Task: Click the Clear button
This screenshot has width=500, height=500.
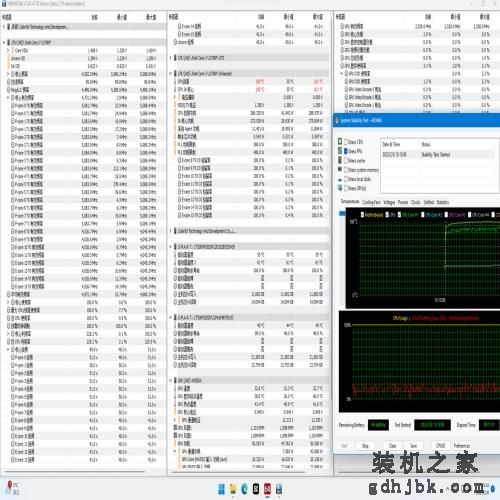Action: (392, 446)
